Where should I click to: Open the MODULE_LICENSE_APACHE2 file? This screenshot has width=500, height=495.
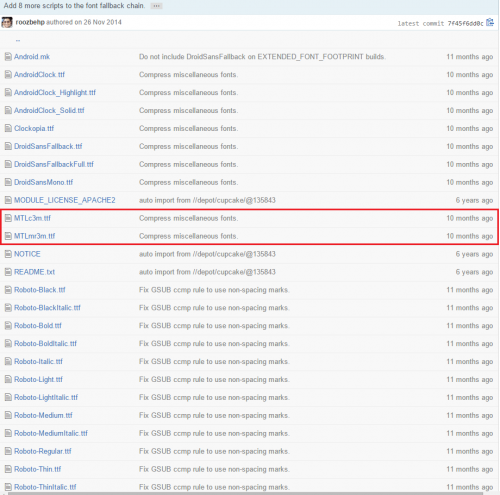click(65, 200)
